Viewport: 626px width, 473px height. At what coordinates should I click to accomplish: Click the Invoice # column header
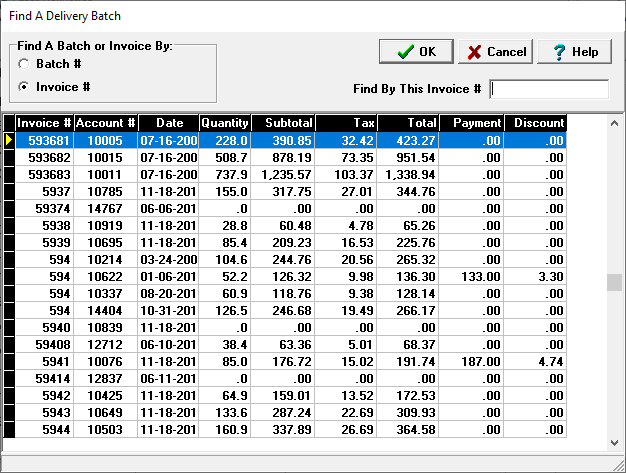point(43,123)
